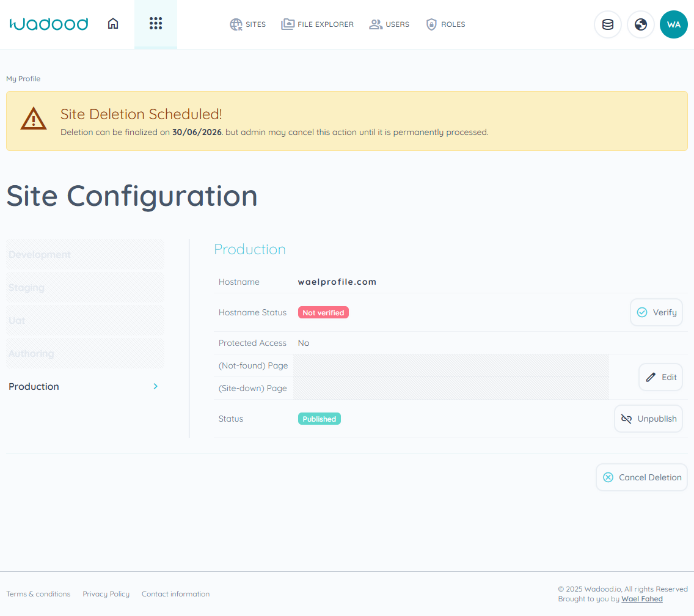Select the Staging environment
The height and width of the screenshot is (616, 694).
click(x=85, y=287)
